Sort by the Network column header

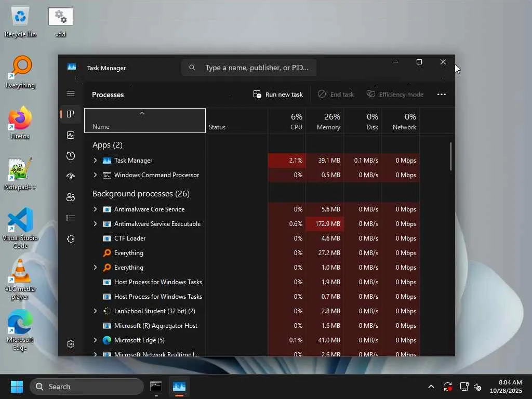coord(401,121)
